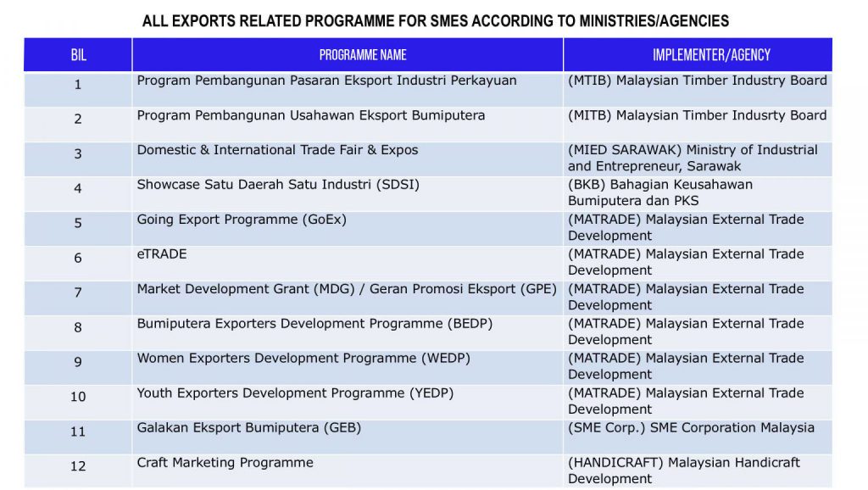Screen dimensions: 868x490
Task: Click Program Pembangunan Usahawan Eksport Bumiputera
Action: click(311, 115)
